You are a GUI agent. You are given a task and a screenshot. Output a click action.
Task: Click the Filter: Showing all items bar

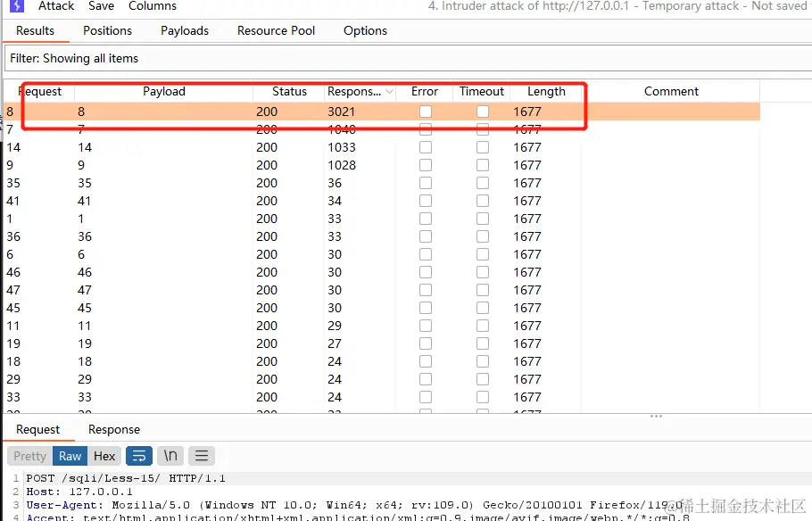tap(408, 58)
